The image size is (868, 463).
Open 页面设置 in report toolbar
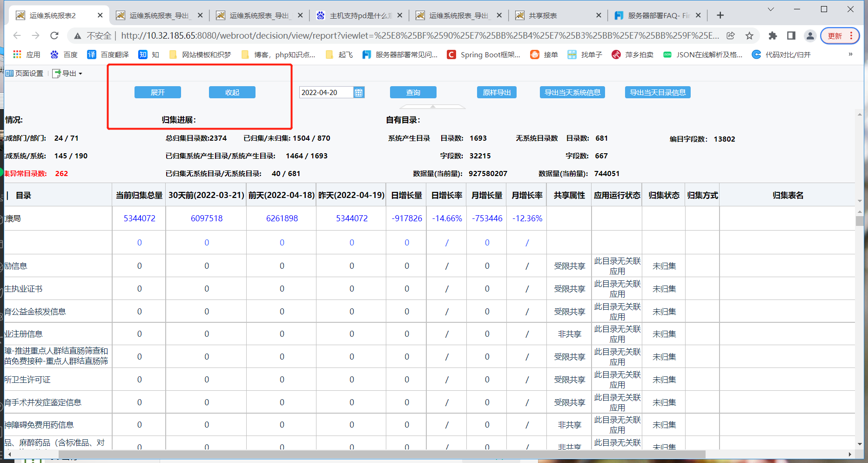click(24, 73)
